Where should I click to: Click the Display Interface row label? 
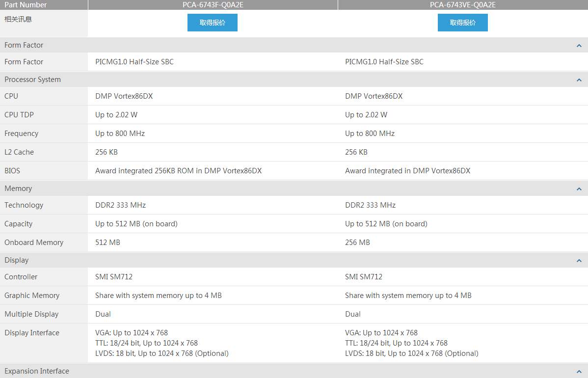tap(32, 333)
